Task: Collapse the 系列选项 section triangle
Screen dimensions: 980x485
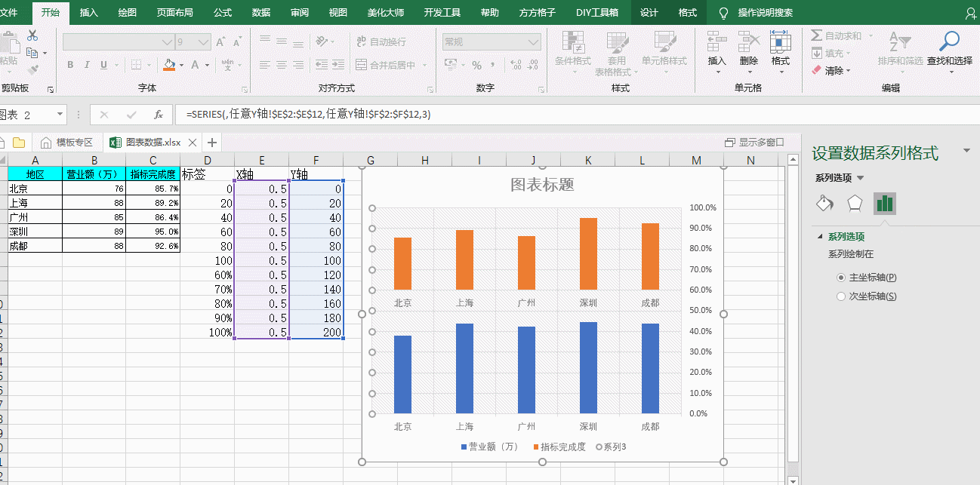Action: pos(820,237)
